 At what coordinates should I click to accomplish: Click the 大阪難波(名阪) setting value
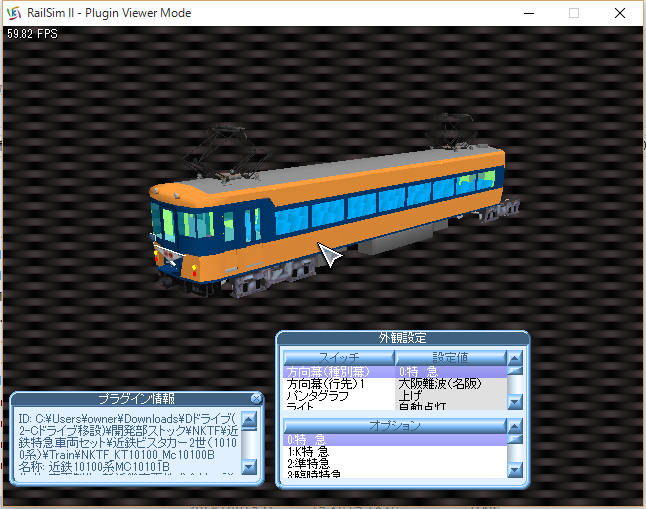click(451, 384)
